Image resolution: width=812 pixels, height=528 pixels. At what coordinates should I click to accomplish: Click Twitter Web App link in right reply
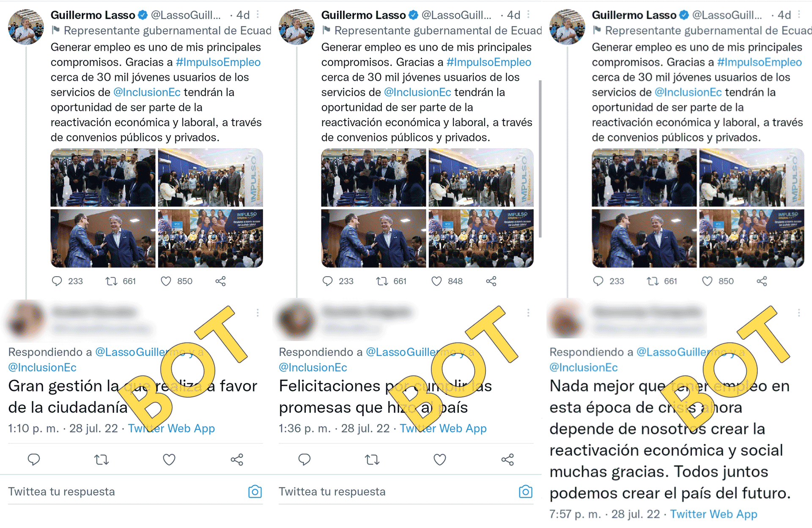[x=714, y=514]
